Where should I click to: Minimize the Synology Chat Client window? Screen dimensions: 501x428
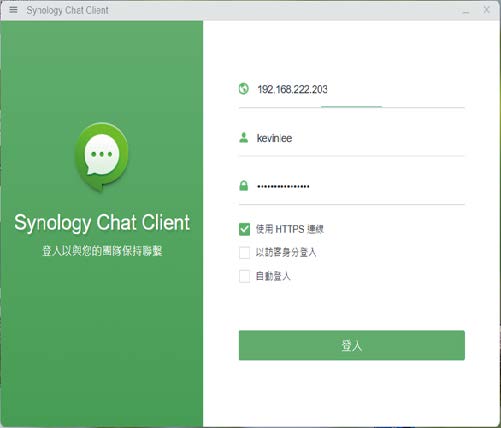point(466,11)
